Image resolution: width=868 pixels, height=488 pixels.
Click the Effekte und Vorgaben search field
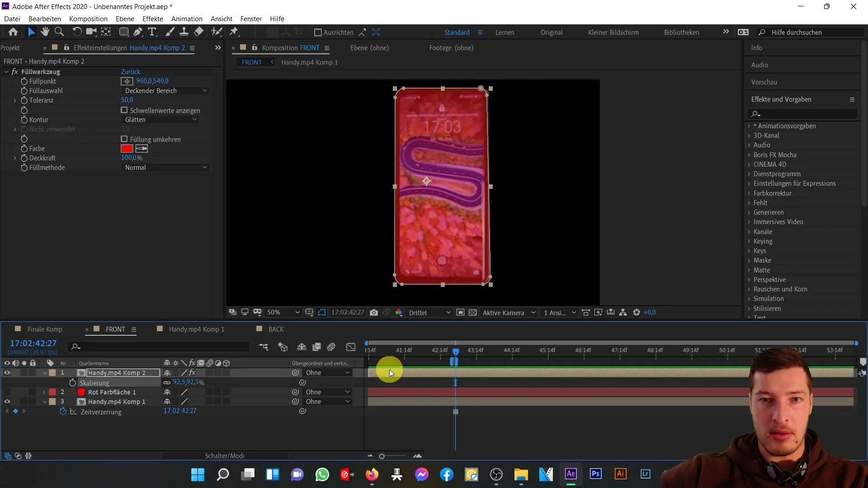point(802,114)
